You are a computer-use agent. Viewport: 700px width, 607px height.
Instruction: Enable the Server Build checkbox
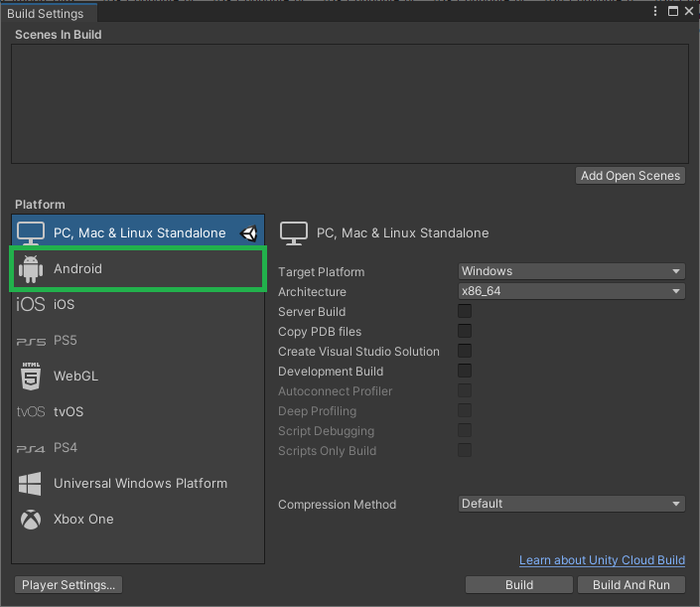[465, 311]
